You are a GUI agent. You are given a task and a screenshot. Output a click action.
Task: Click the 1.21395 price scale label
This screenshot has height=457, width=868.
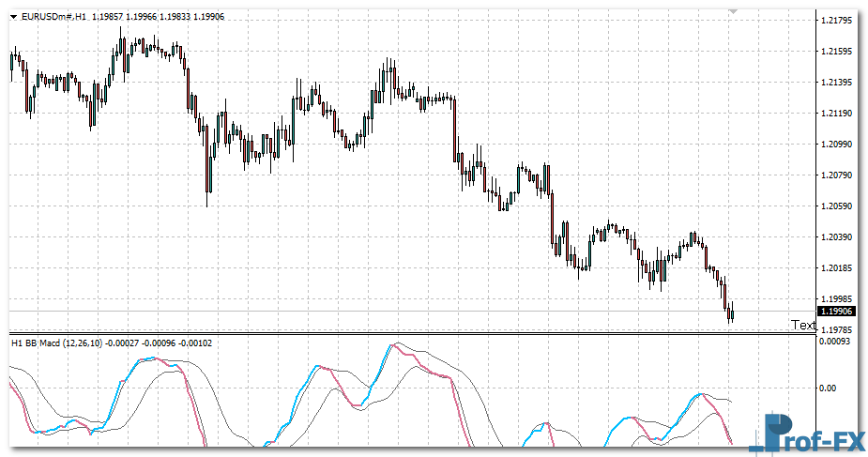point(835,83)
